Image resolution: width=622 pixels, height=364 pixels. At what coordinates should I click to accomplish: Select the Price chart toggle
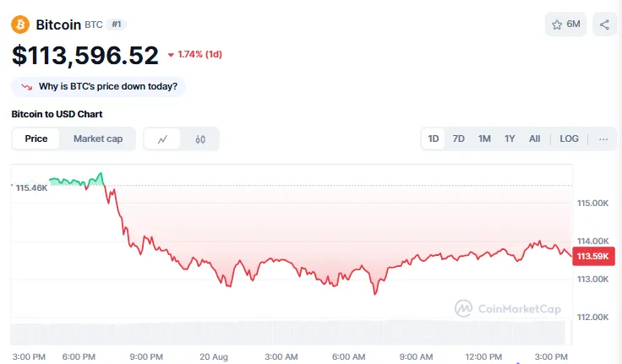coord(36,139)
